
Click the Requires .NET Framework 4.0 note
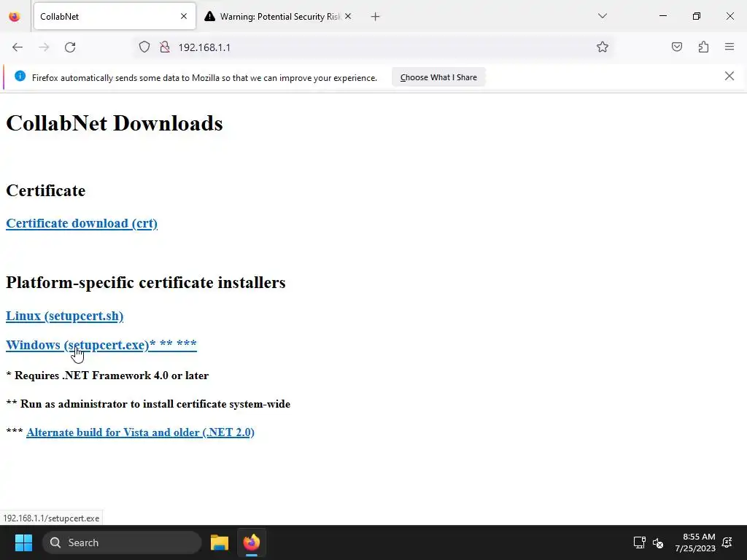(107, 376)
